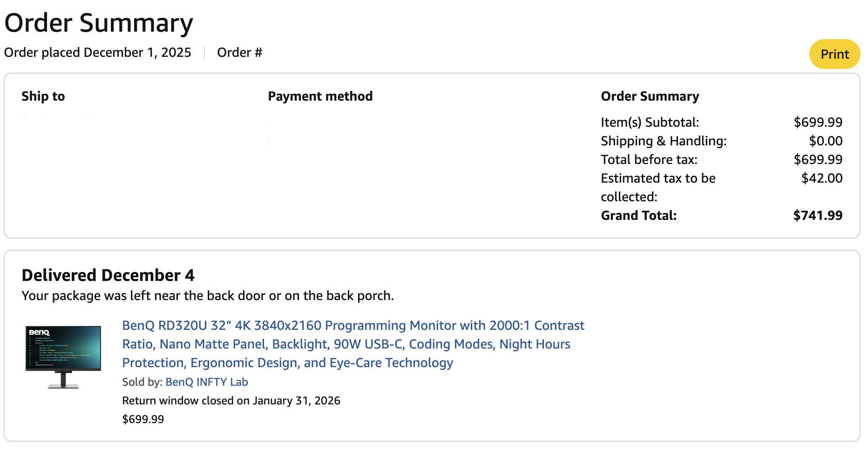This screenshot has height=451, width=868.
Task: Click the Shipping & Handling $0.00 amount
Action: (825, 141)
